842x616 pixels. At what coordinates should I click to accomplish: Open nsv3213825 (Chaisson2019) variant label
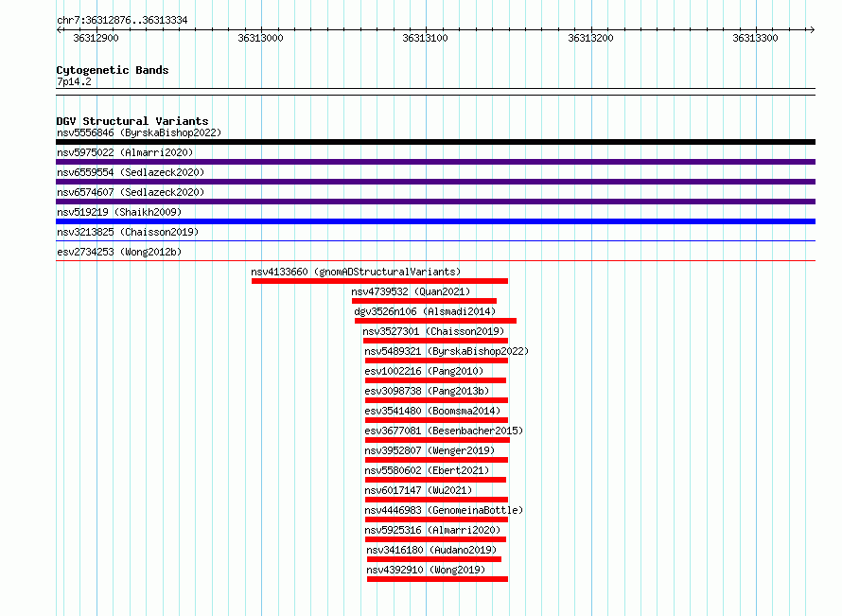coord(128,232)
